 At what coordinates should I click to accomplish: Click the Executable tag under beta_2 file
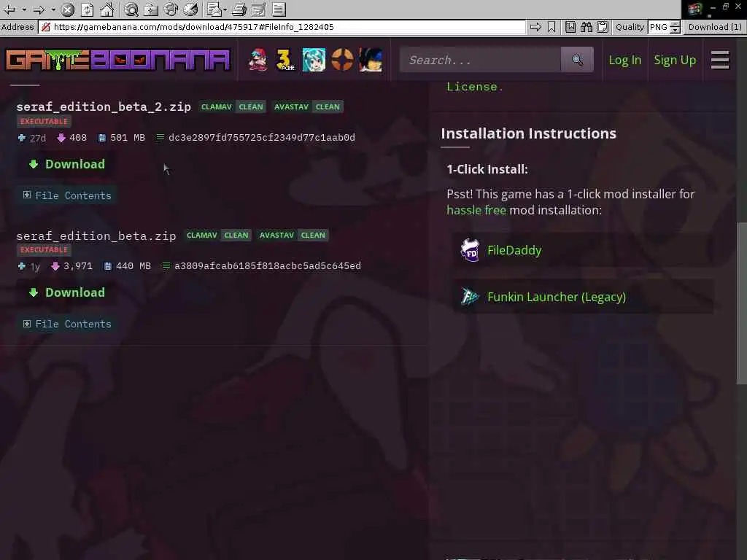coord(44,122)
